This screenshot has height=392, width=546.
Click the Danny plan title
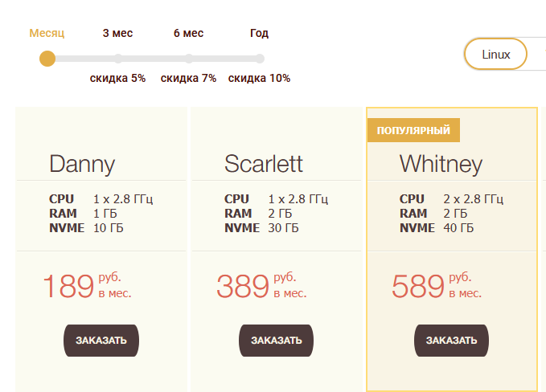(82, 164)
